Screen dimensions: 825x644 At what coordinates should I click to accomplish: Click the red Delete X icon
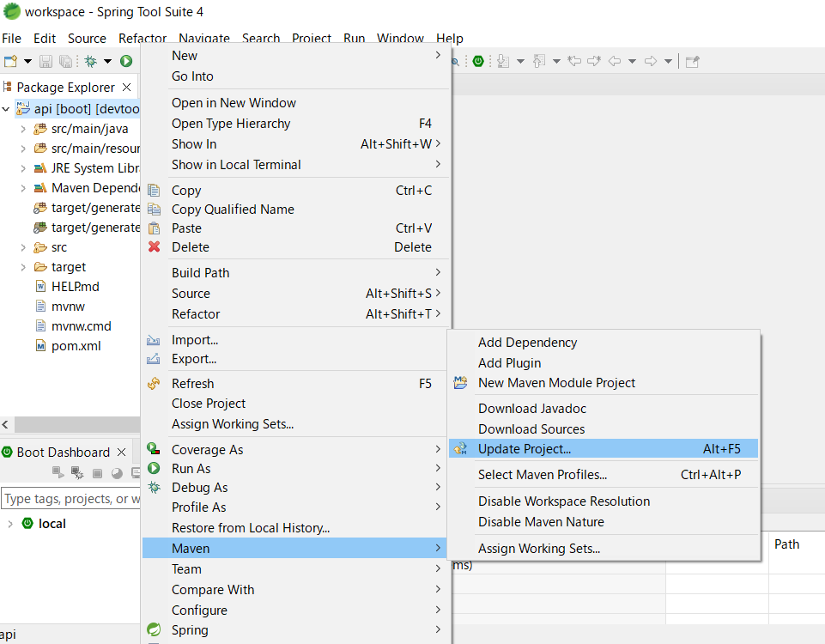coord(154,246)
